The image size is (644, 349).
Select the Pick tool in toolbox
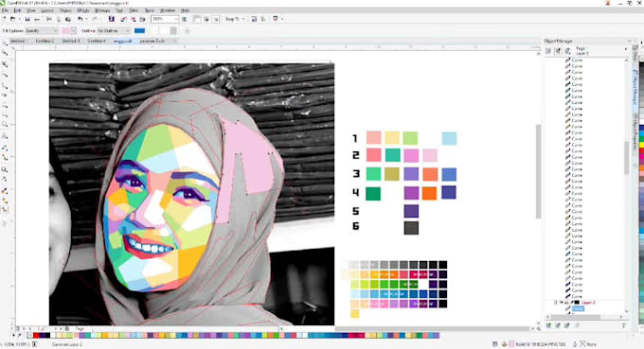[5, 44]
